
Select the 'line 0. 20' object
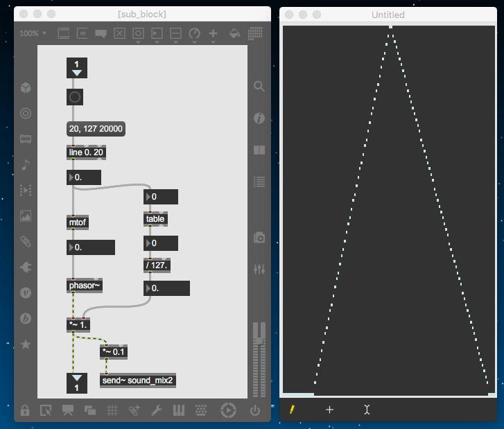click(86, 152)
